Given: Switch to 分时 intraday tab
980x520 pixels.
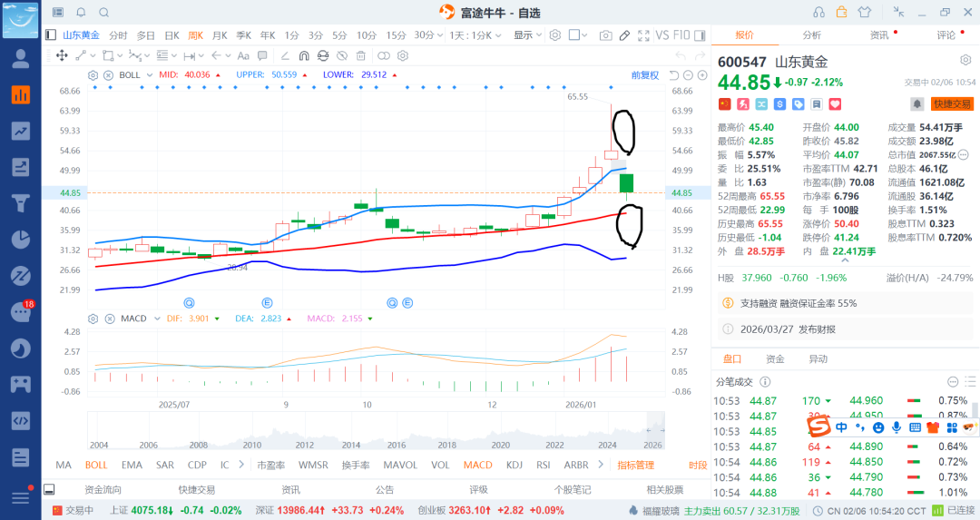Looking at the screenshot, I should (117, 35).
